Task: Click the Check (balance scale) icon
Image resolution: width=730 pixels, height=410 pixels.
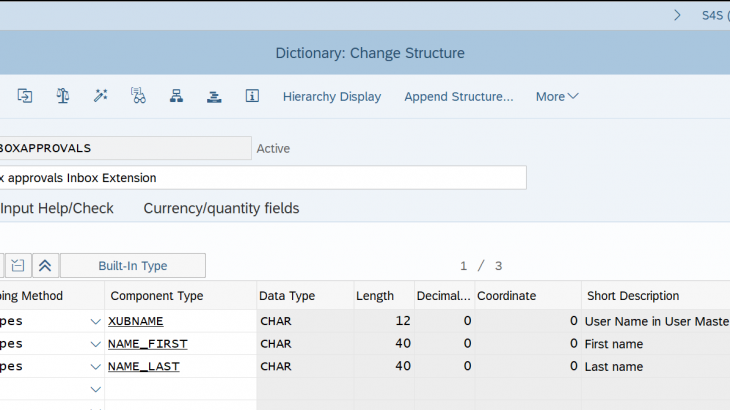Action: click(63, 96)
